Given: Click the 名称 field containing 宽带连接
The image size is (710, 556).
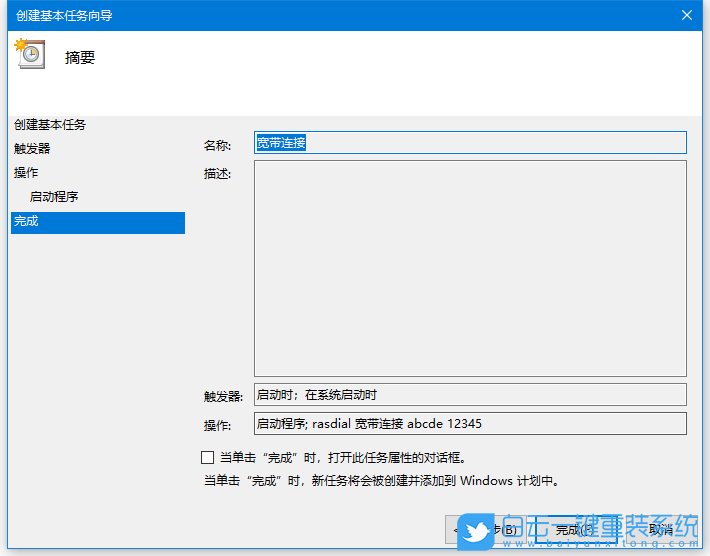Looking at the screenshot, I should (470, 143).
